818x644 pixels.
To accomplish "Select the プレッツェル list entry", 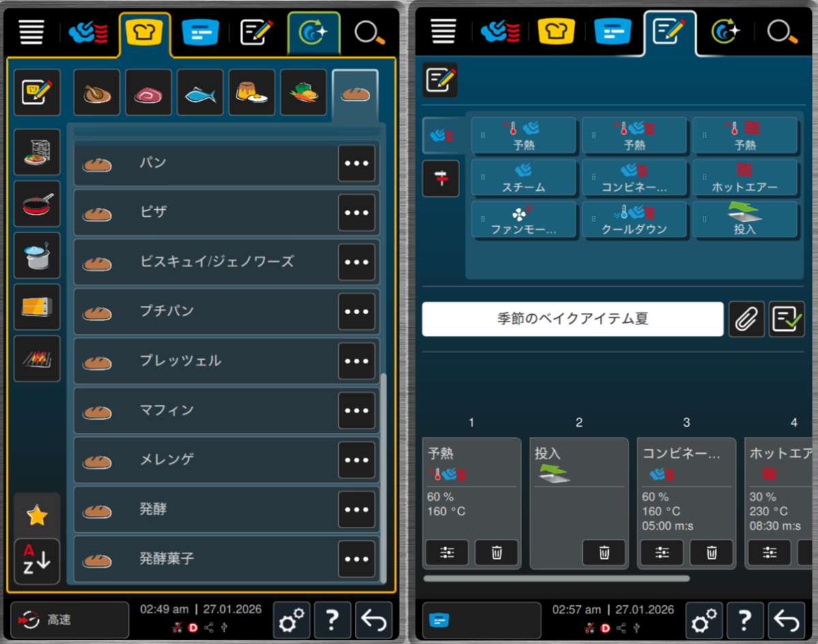I will click(x=204, y=361).
